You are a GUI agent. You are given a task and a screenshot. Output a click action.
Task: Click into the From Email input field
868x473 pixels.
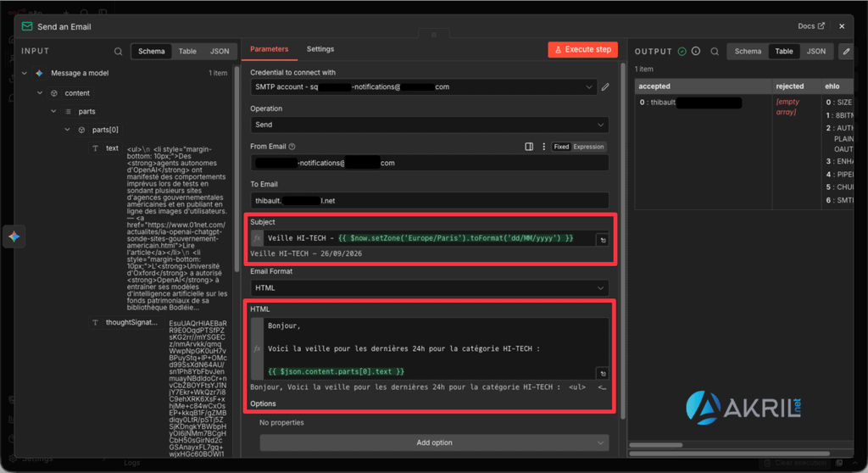coord(430,163)
